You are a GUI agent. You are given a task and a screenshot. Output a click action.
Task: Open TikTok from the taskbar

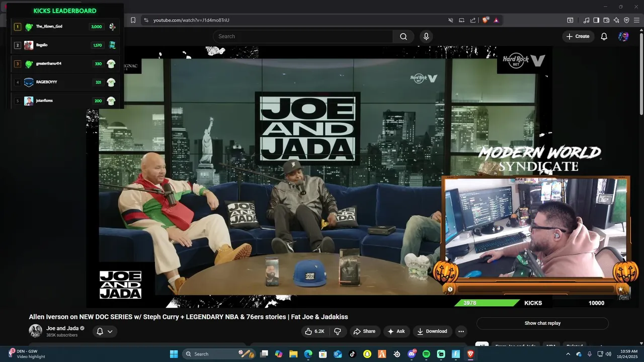[352, 354]
